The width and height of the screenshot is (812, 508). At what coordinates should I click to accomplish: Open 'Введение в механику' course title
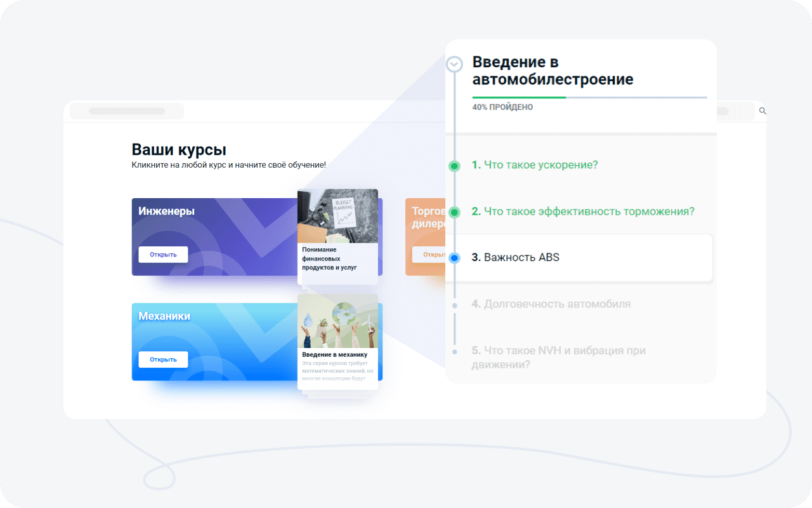pos(334,354)
